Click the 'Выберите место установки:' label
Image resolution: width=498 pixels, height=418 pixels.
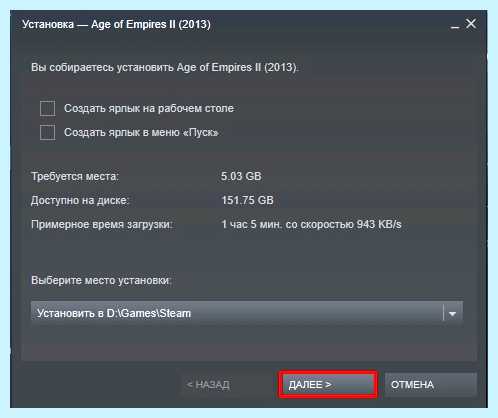pos(101,280)
